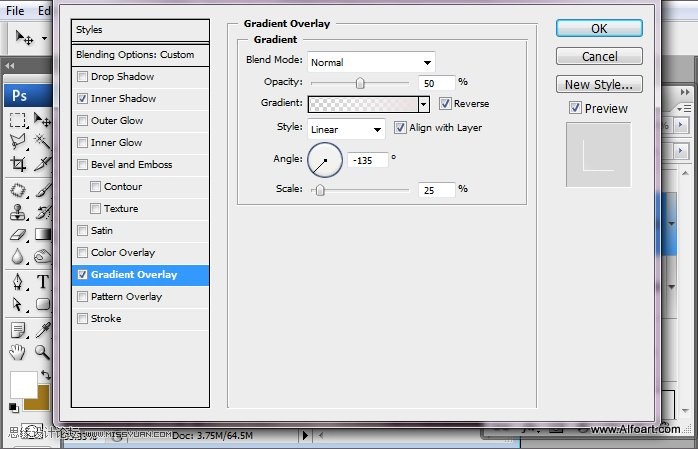This screenshot has width=698, height=449.
Task: Click the OK button
Action: [x=599, y=29]
